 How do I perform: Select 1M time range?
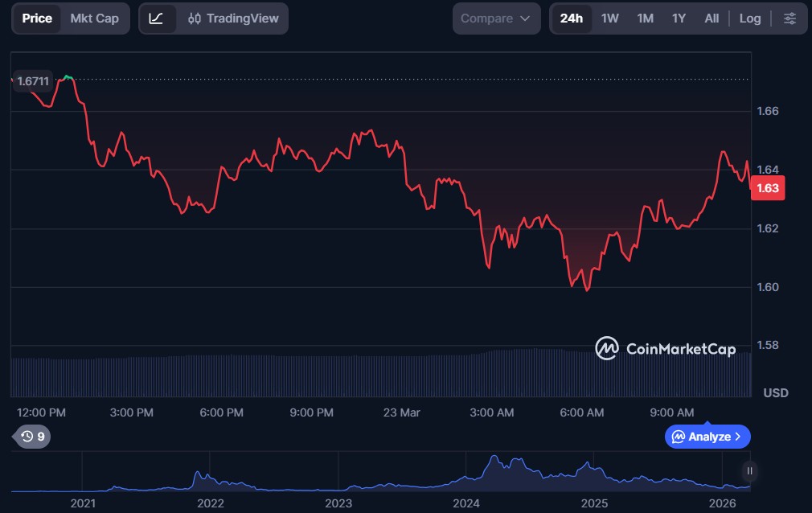tap(645, 18)
